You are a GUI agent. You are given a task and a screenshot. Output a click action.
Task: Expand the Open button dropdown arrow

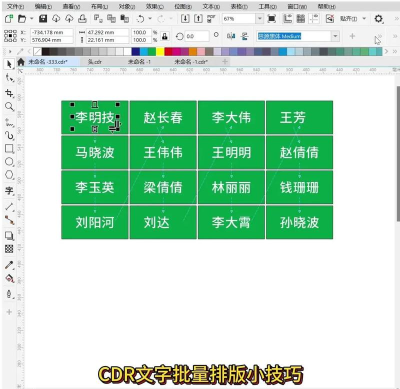pyautogui.click(x=32, y=19)
